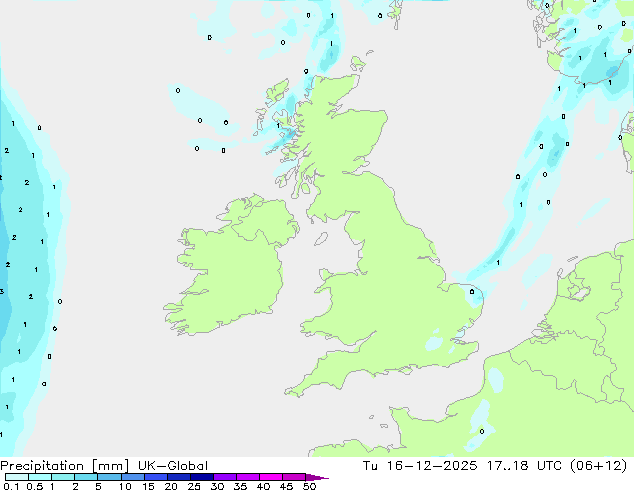Click the '40' legend scale label

[x=263, y=486]
